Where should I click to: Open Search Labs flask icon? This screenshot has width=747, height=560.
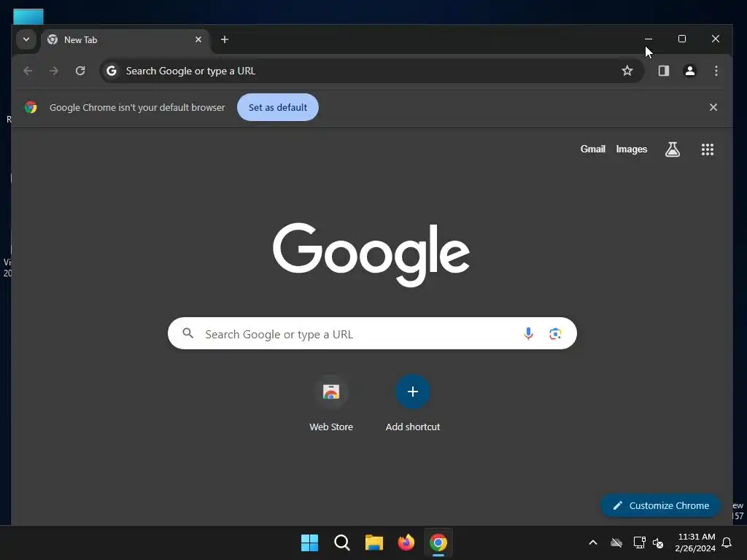point(672,149)
